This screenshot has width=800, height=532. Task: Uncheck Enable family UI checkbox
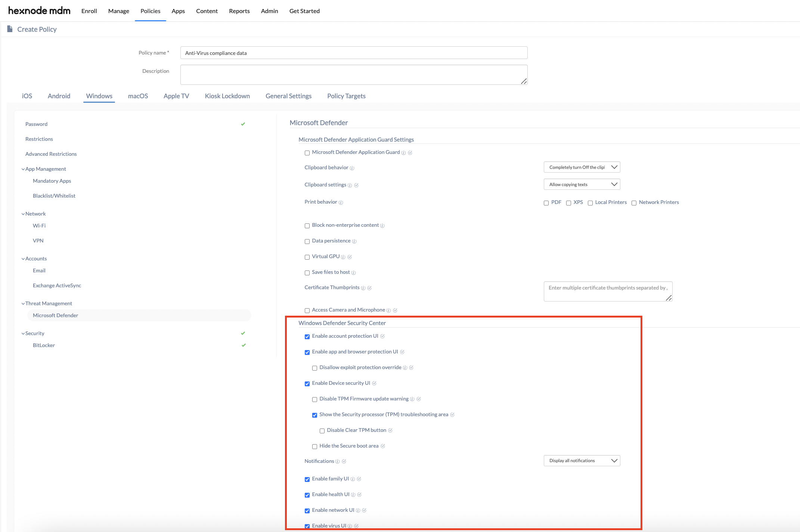307,479
